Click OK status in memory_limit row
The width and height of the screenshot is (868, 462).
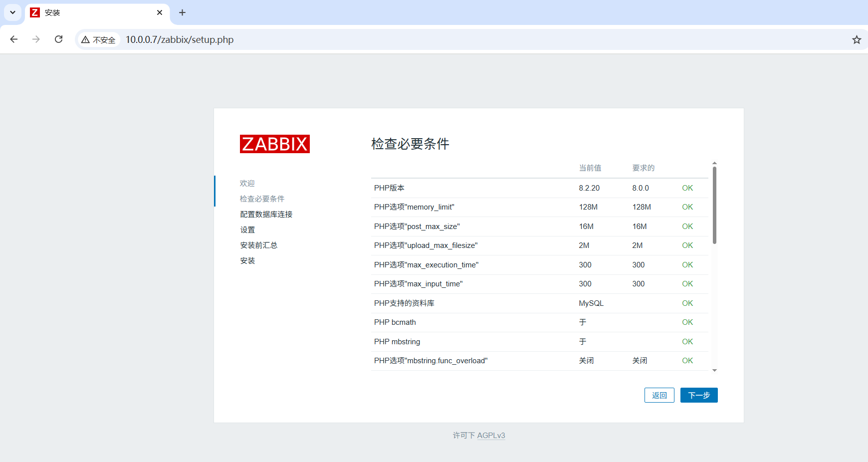pos(687,207)
